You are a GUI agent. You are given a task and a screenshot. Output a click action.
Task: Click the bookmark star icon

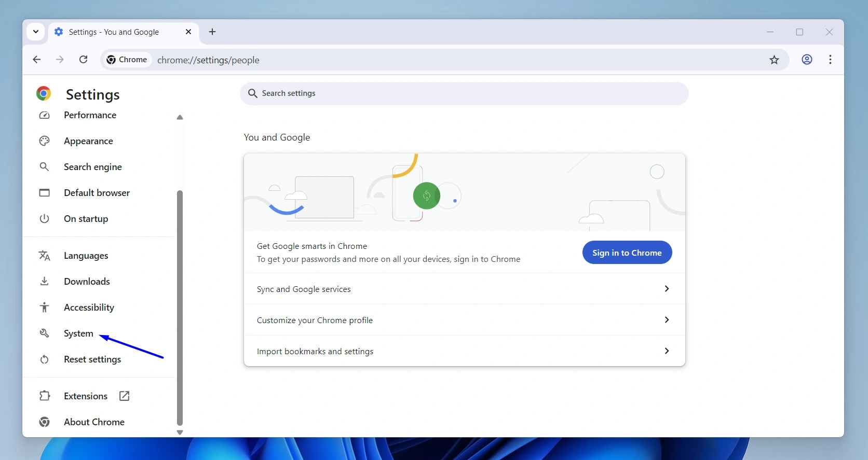point(774,60)
